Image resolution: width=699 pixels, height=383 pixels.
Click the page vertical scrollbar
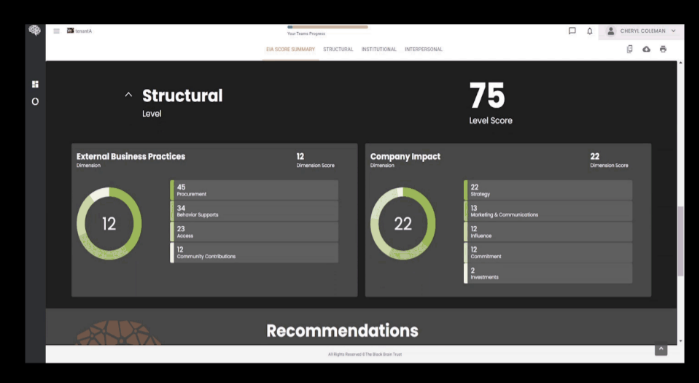680,241
